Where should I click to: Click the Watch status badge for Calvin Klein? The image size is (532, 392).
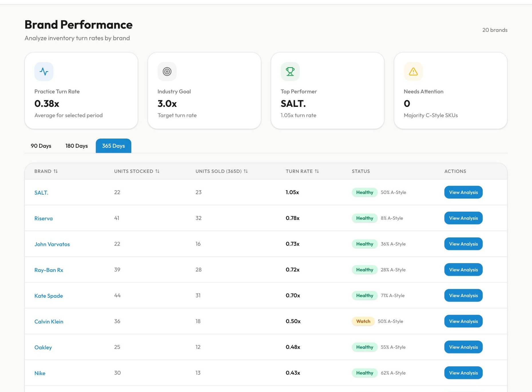363,321
